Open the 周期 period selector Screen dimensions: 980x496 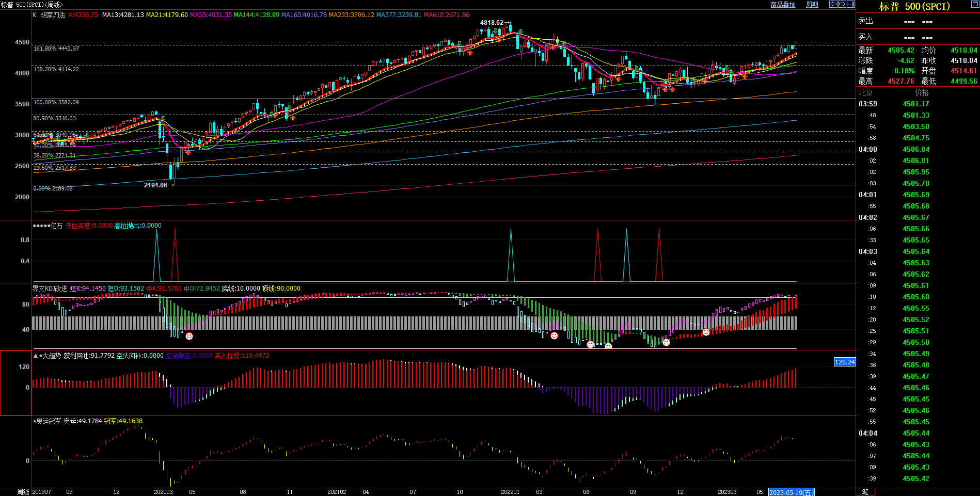click(812, 5)
